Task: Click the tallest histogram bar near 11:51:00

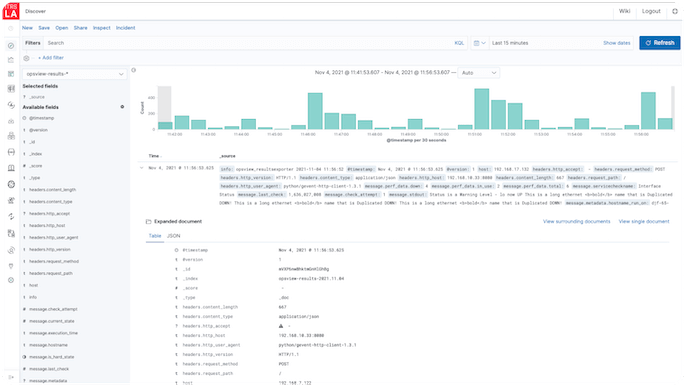Action: [482, 109]
